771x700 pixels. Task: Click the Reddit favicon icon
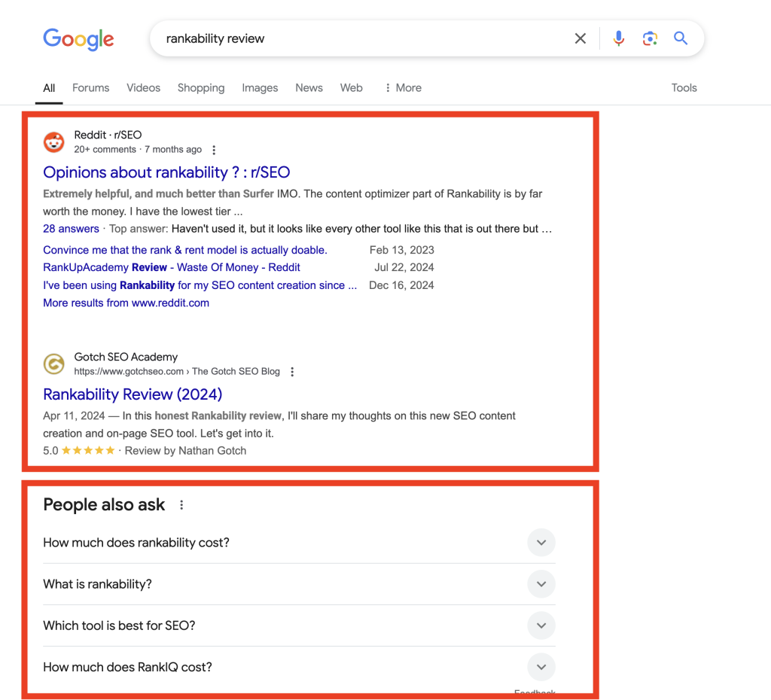54,142
